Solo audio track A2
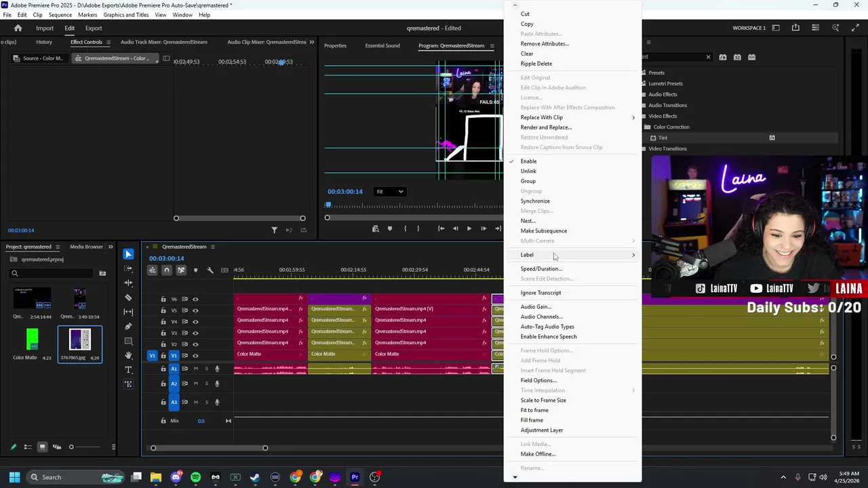The height and width of the screenshot is (488, 868). (x=207, y=383)
